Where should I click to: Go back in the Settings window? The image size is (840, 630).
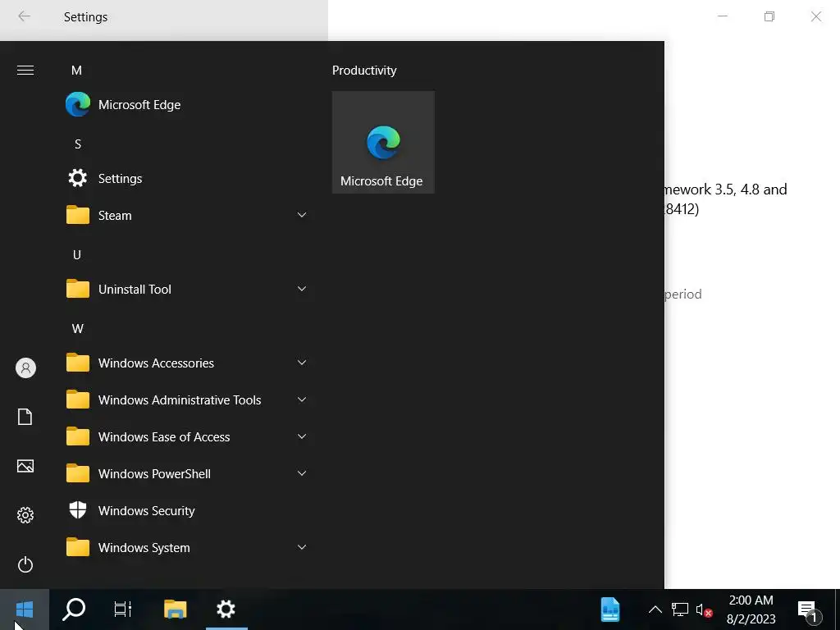click(24, 16)
